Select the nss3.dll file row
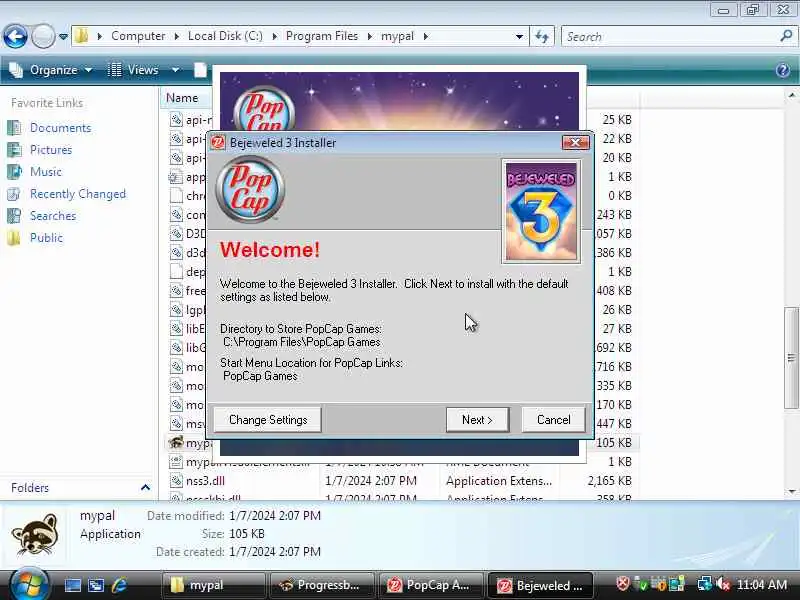 pos(403,481)
